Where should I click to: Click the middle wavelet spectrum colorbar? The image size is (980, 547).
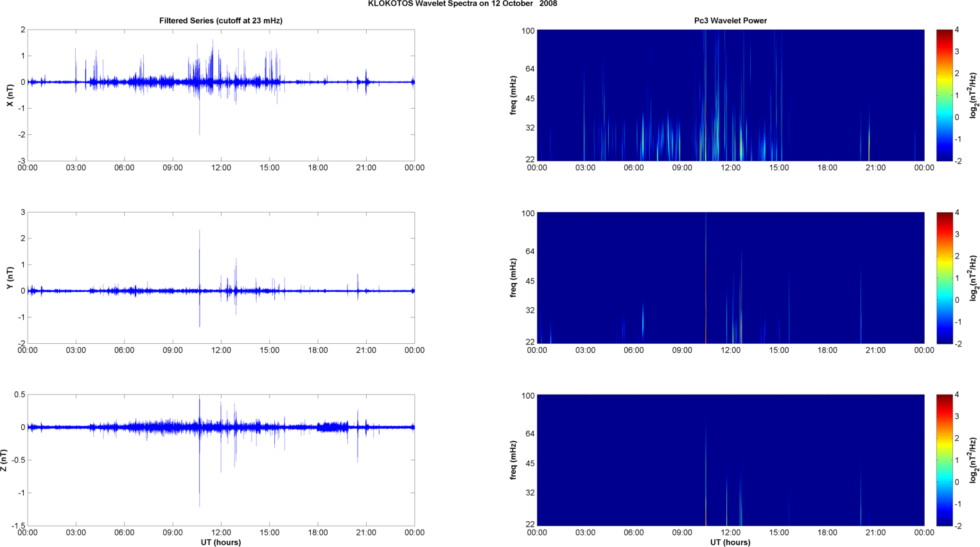pos(944,278)
